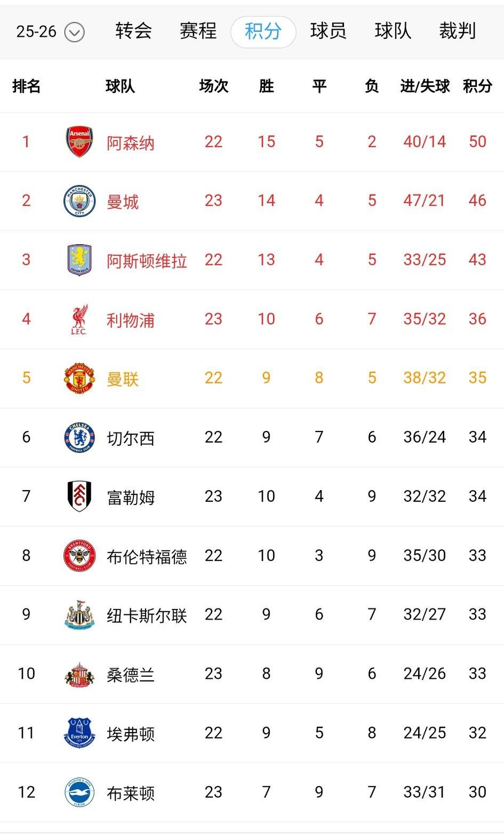Tap the Brighton club crest icon
The width and height of the screenshot is (504, 834).
tap(79, 792)
